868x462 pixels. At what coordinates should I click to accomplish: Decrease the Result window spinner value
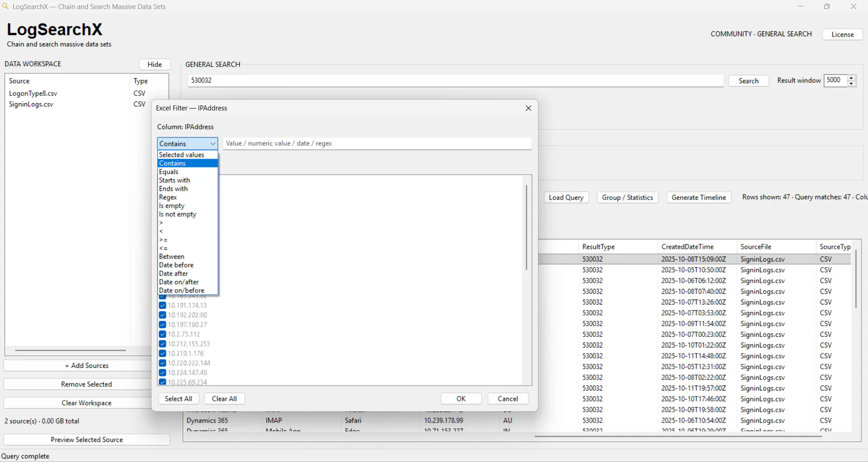tap(851, 84)
